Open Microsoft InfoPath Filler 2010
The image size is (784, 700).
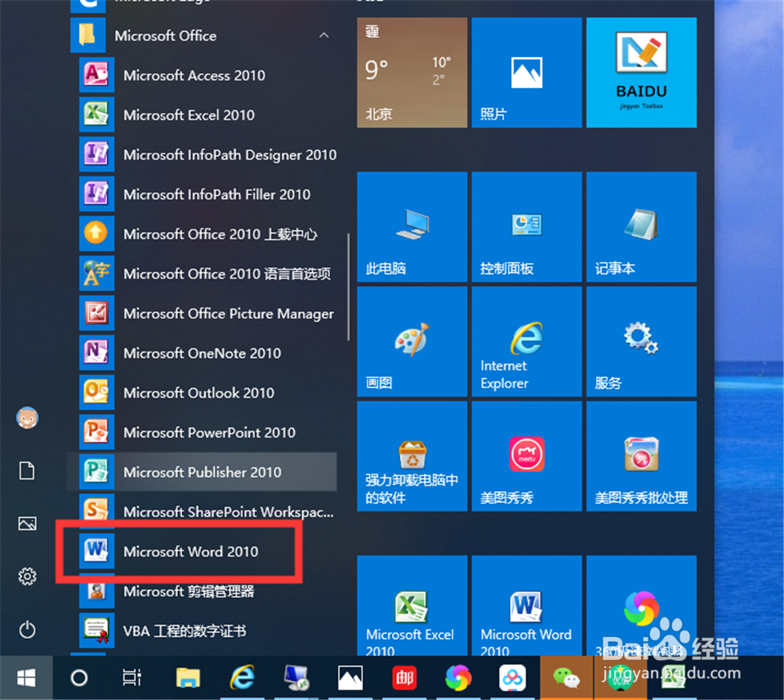[x=203, y=194]
